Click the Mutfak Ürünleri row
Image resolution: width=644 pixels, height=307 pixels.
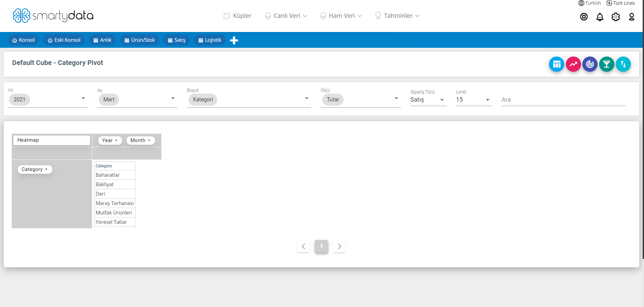click(115, 213)
